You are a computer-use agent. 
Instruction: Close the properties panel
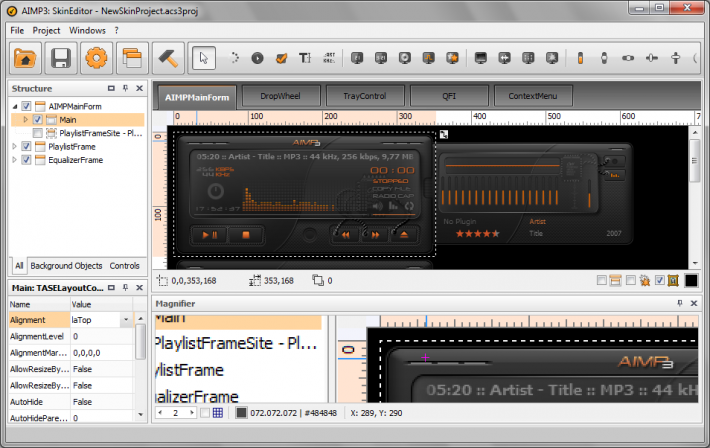pos(139,288)
